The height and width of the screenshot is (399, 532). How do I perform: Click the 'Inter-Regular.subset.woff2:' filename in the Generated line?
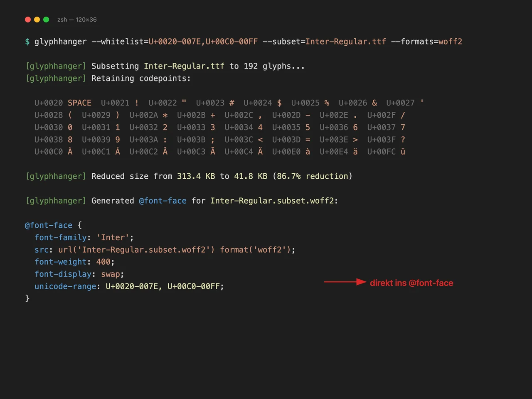coord(274,201)
